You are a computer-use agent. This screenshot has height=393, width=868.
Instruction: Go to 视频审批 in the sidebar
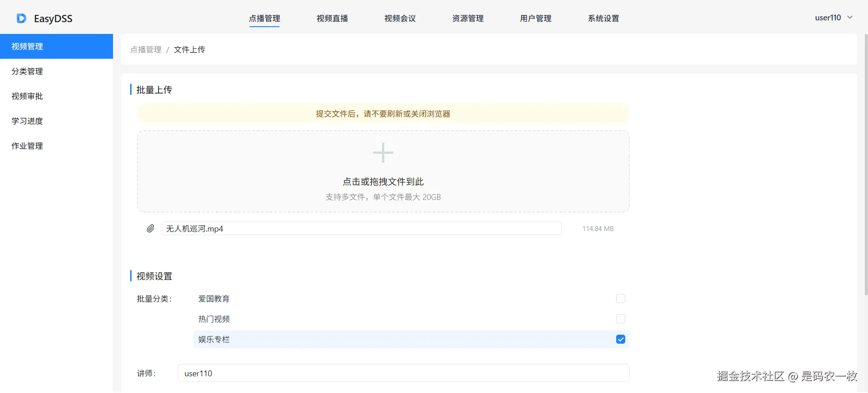pyautogui.click(x=57, y=96)
